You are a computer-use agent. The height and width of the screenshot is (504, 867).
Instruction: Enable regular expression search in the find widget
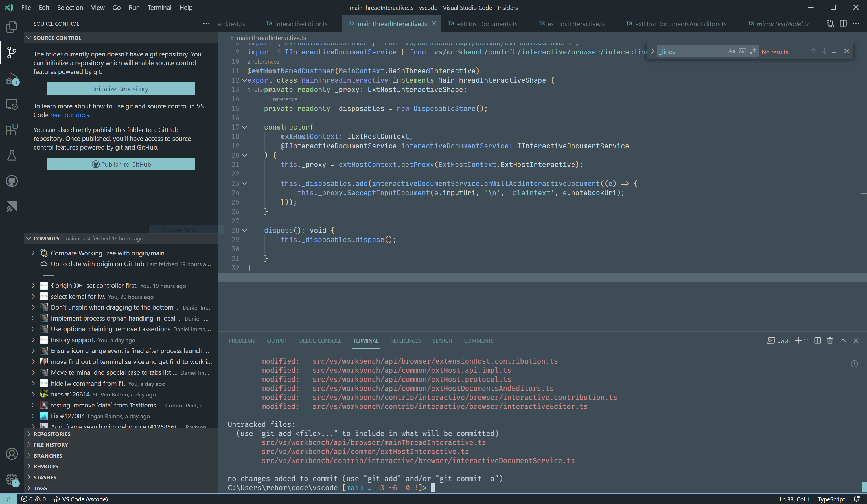pyautogui.click(x=753, y=51)
